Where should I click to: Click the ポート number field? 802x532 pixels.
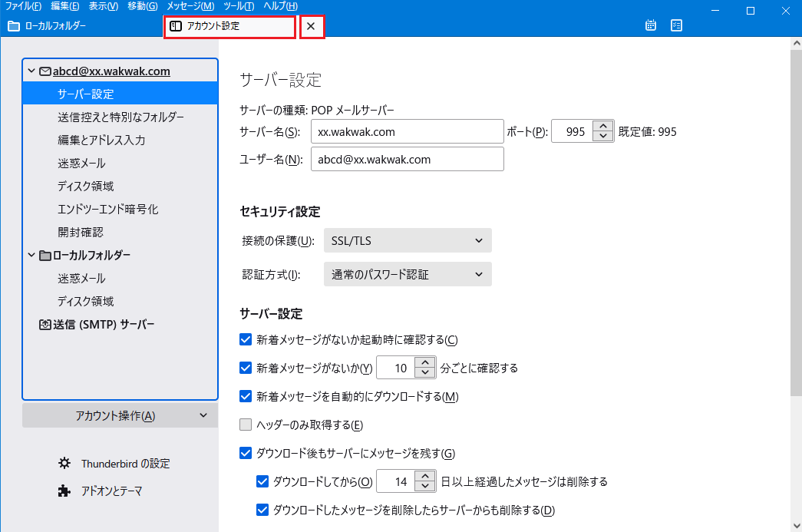coord(573,131)
